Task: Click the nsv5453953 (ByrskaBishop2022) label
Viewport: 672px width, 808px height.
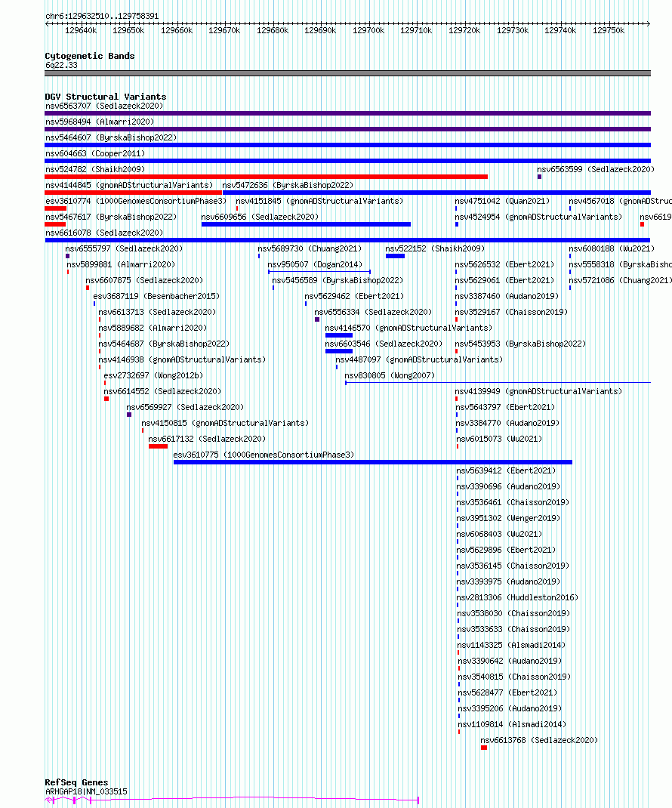Action: point(520,344)
